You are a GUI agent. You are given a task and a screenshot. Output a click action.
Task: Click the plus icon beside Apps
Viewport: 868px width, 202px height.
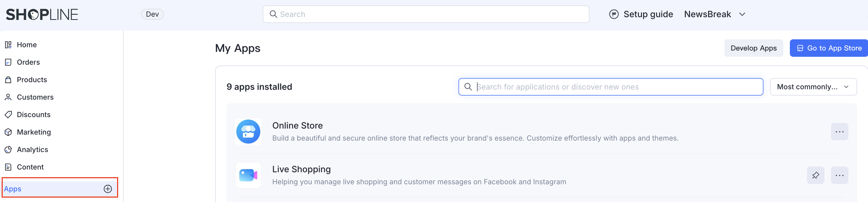tap(108, 189)
